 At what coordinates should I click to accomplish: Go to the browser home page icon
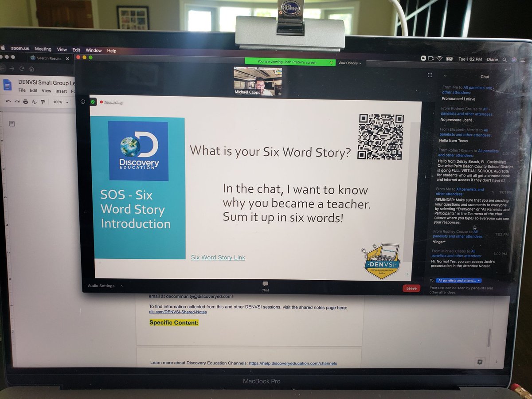[31, 69]
